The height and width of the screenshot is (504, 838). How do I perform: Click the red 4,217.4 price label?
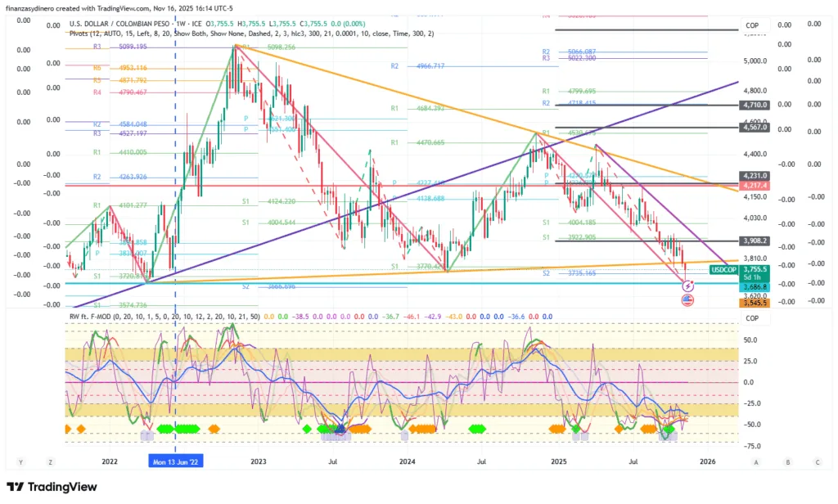coord(754,185)
